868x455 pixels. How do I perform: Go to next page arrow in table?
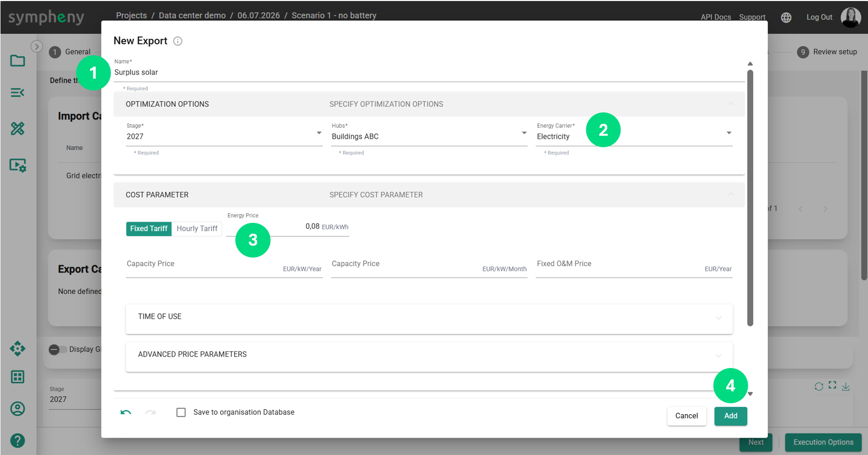(x=825, y=209)
